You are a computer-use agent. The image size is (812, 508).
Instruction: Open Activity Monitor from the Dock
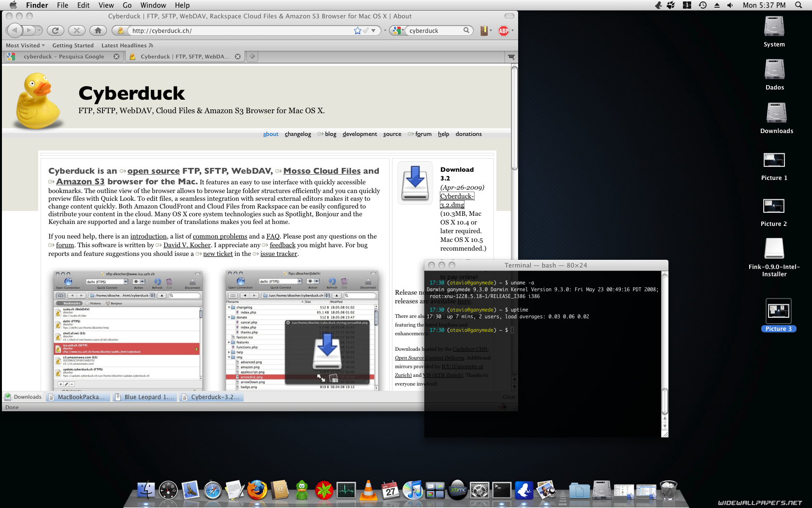347,490
